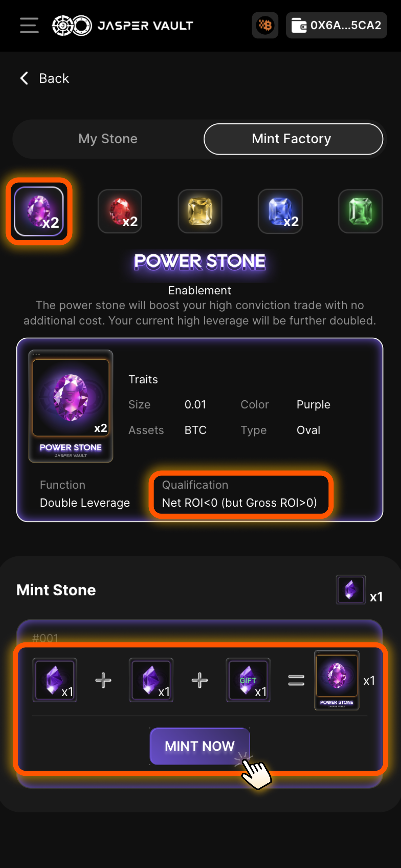Click the Net ROI qualification box
401x868 pixels.
(241, 494)
